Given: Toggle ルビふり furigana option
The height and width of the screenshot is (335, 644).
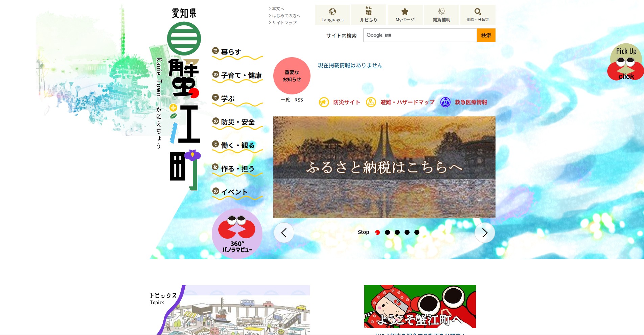Looking at the screenshot, I should [369, 15].
